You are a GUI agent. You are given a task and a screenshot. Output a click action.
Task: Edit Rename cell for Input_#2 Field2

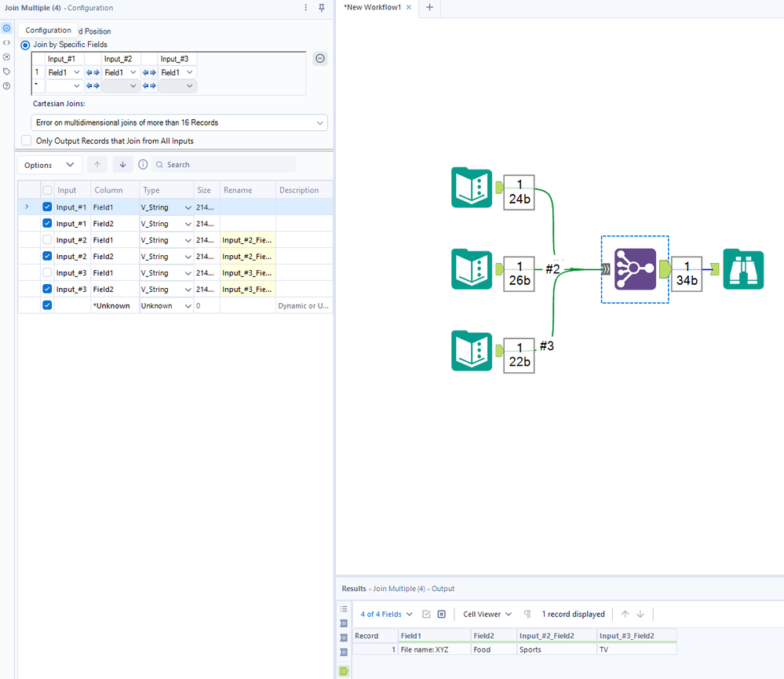point(247,257)
